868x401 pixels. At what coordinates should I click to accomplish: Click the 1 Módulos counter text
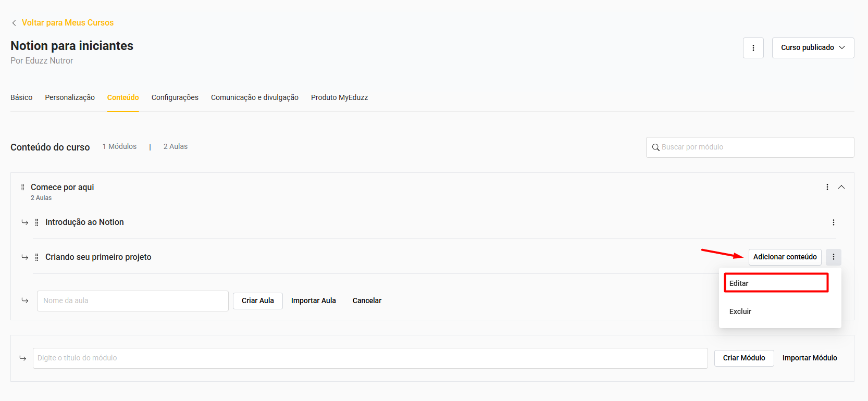click(119, 147)
